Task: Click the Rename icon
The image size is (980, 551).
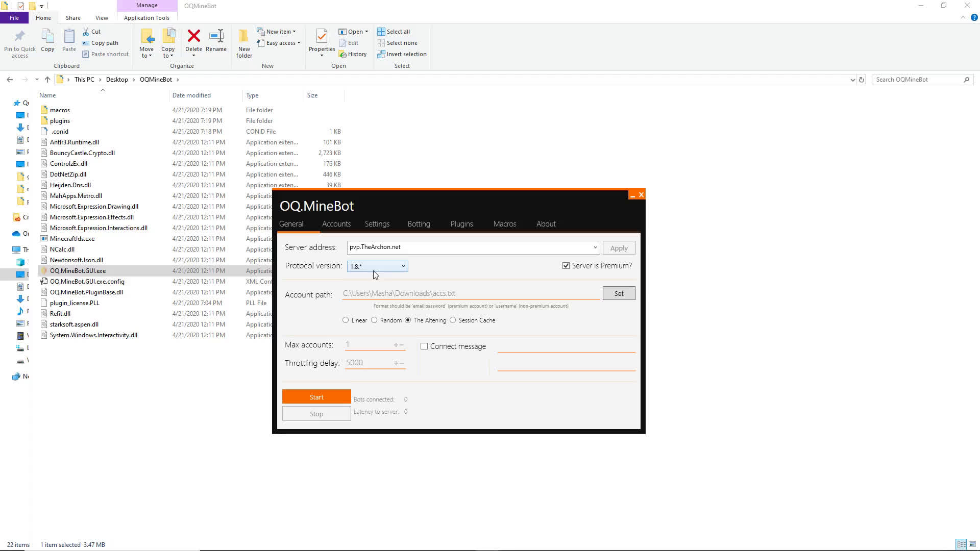Action: [216, 36]
